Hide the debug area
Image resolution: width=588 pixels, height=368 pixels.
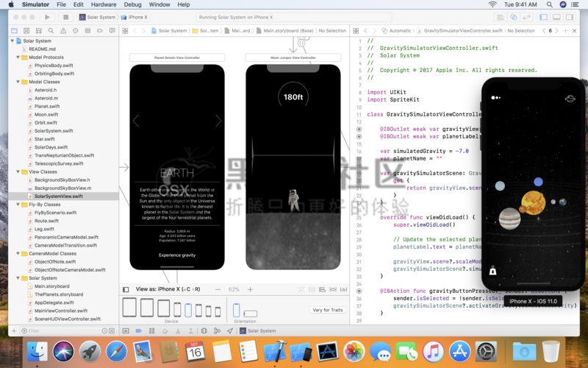[x=126, y=330]
